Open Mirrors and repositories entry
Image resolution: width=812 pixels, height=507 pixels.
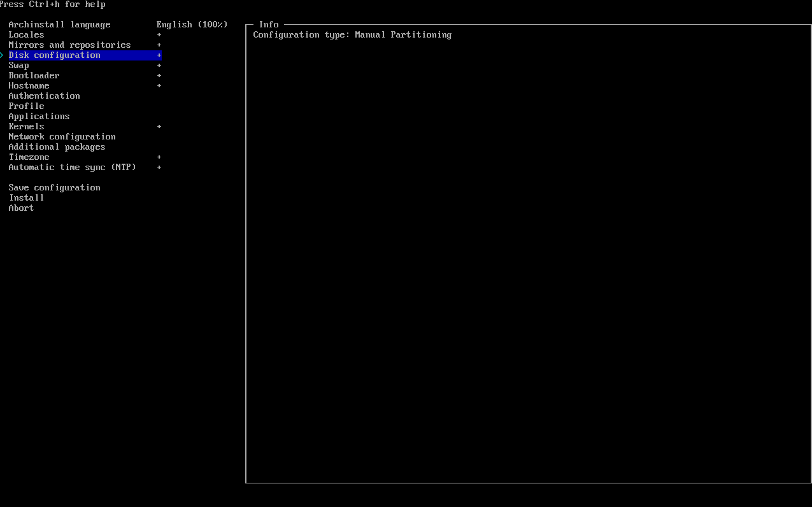[x=69, y=45]
